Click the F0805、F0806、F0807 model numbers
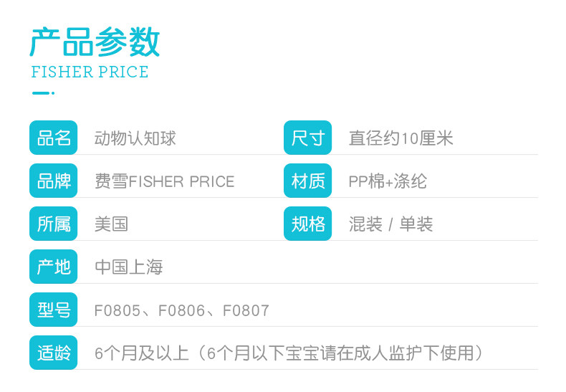Image resolution: width=566 pixels, height=392 pixels. 182,310
